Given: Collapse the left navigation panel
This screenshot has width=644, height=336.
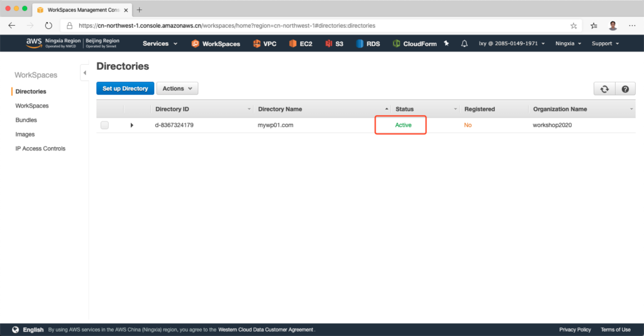Looking at the screenshot, I should click(x=84, y=73).
